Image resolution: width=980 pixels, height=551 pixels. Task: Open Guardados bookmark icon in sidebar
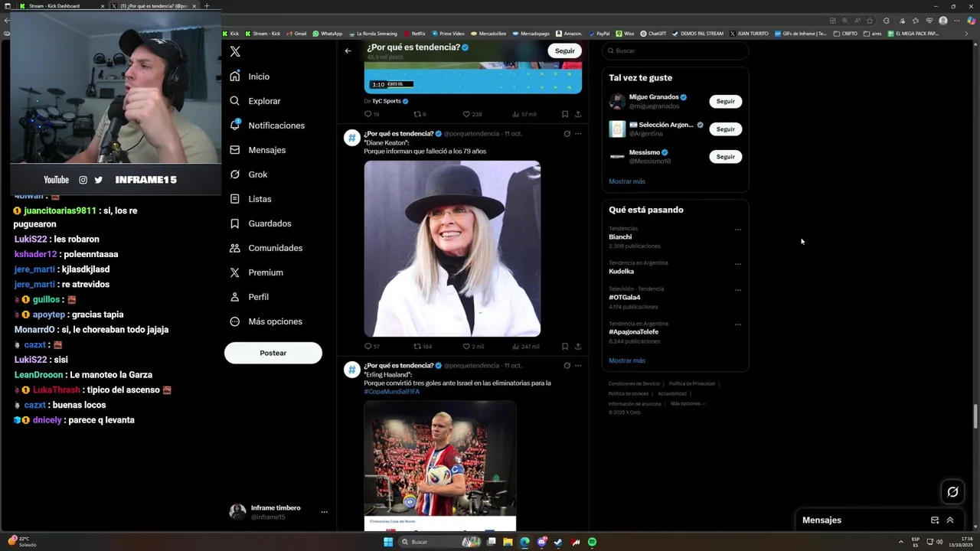coord(235,223)
